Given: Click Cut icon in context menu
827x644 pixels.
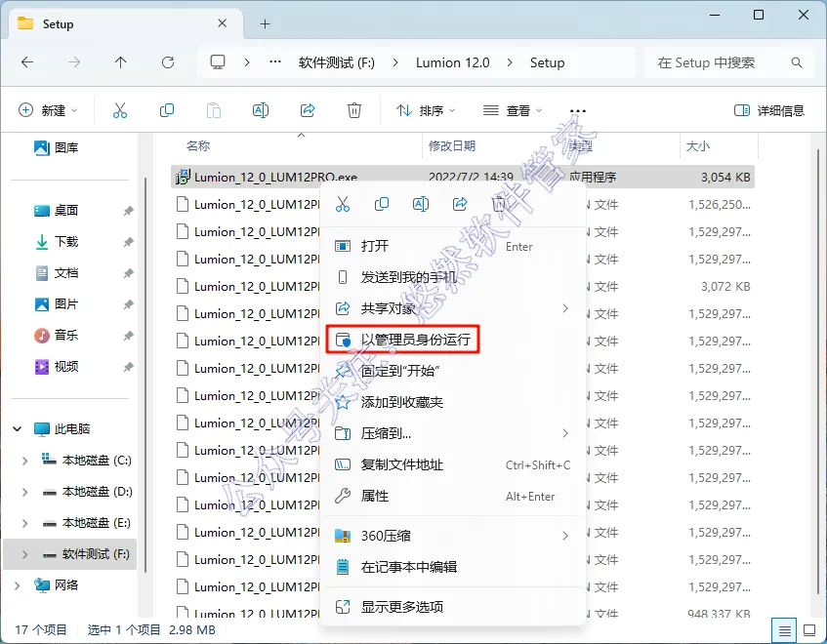Looking at the screenshot, I should [x=343, y=204].
